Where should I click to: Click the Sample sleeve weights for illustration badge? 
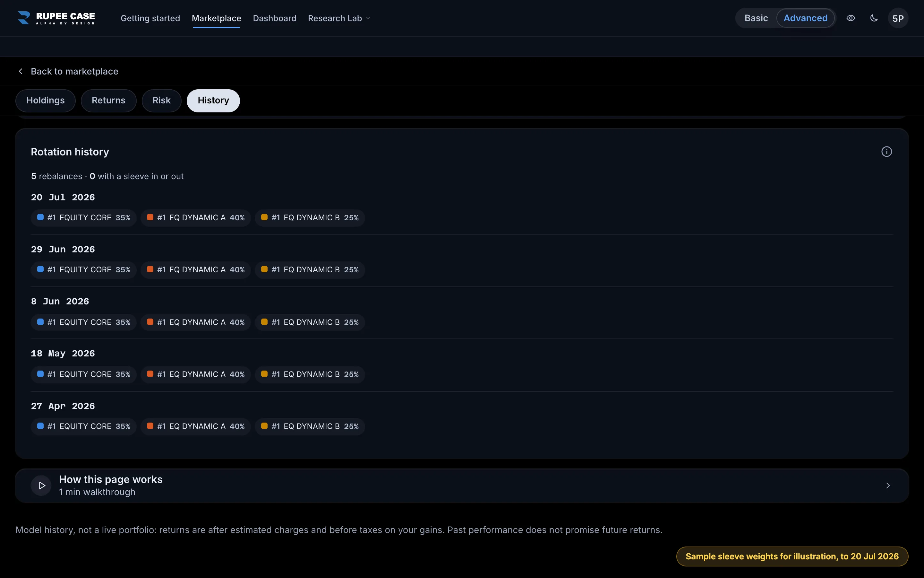coord(792,556)
